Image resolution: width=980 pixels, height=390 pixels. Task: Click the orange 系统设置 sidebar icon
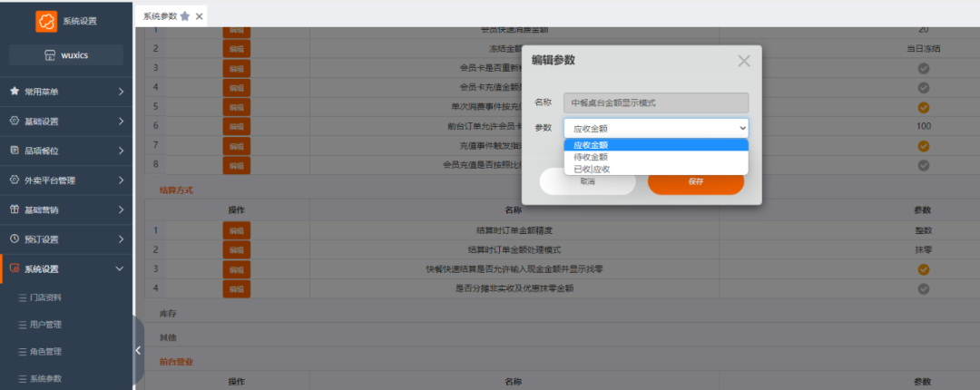15,269
